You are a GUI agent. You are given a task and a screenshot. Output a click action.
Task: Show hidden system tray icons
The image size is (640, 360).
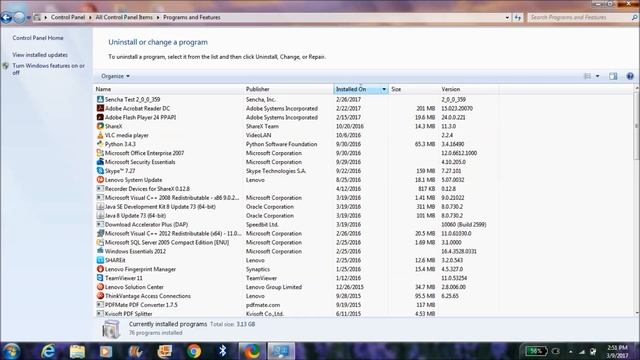tap(571, 351)
